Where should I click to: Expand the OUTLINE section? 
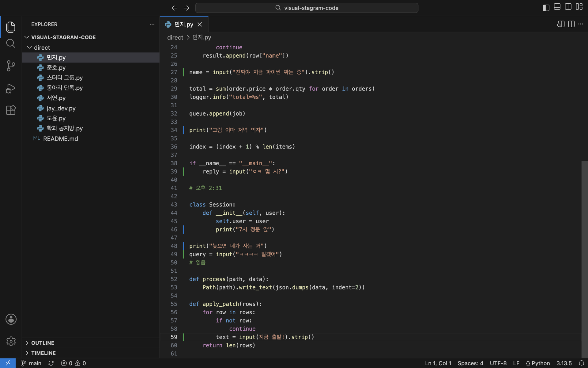pyautogui.click(x=91, y=343)
